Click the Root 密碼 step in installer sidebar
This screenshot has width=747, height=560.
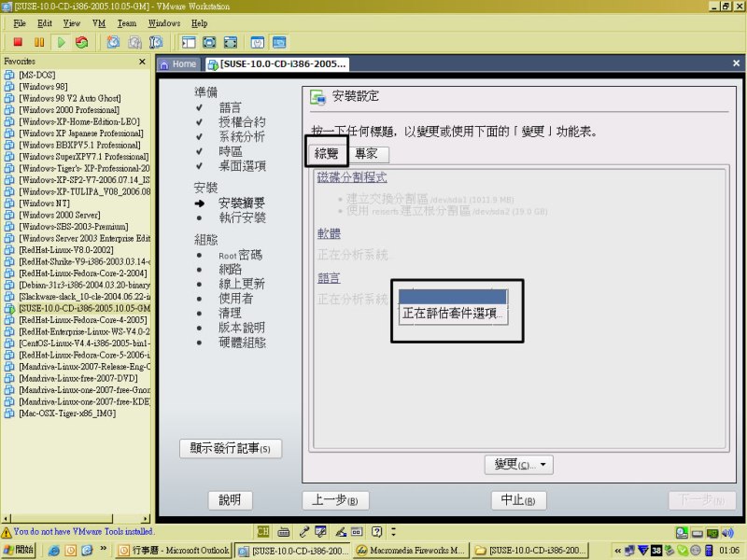tap(241, 255)
